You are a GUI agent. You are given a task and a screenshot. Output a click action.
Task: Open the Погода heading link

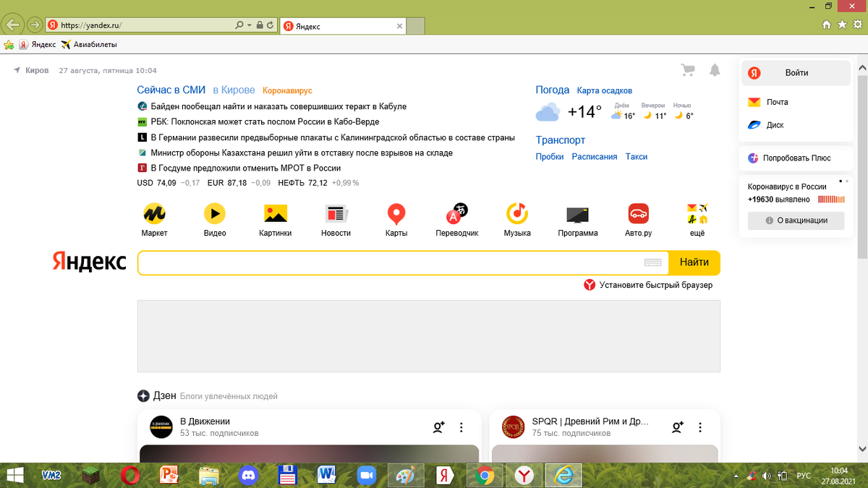(553, 90)
